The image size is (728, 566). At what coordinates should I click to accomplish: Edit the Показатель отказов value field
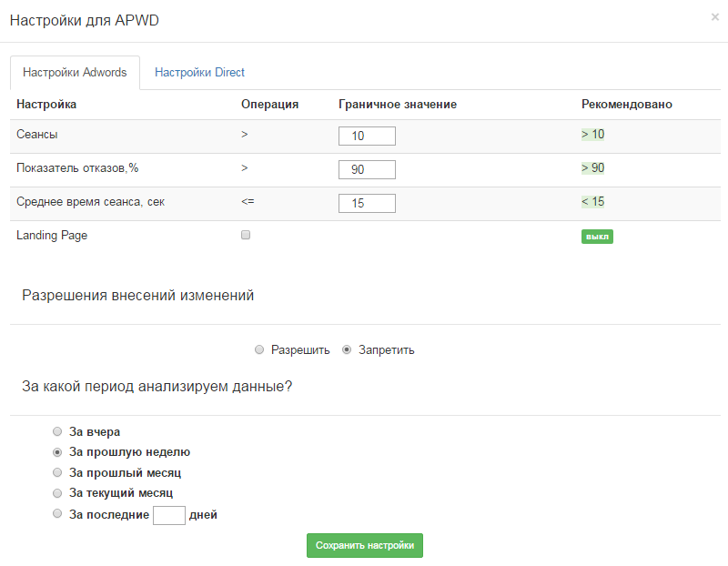click(x=367, y=169)
